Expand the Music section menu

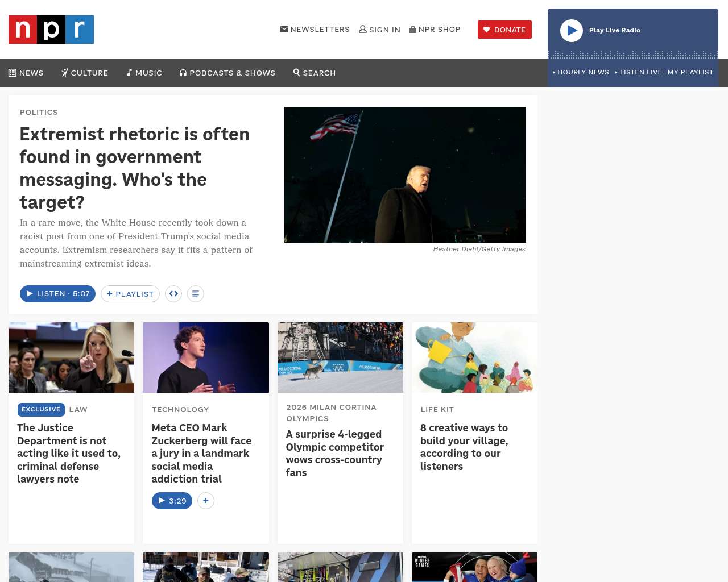[144, 73]
